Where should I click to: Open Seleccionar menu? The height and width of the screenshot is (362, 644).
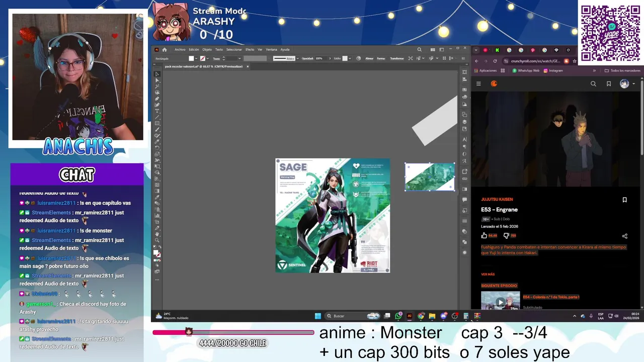[234, 49]
